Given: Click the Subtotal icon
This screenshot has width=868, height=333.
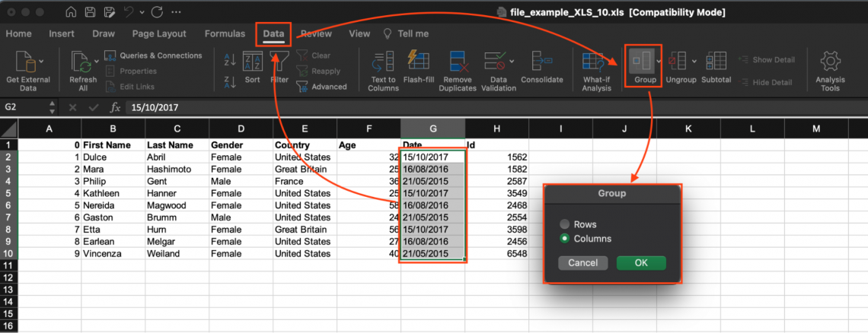Looking at the screenshot, I should pos(716,62).
